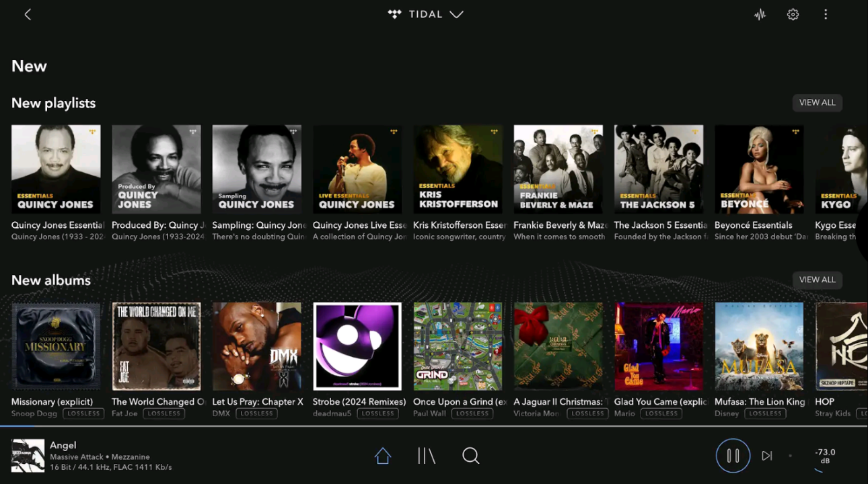Go back with the left arrow
Viewport: 868px width, 484px height.
click(28, 15)
